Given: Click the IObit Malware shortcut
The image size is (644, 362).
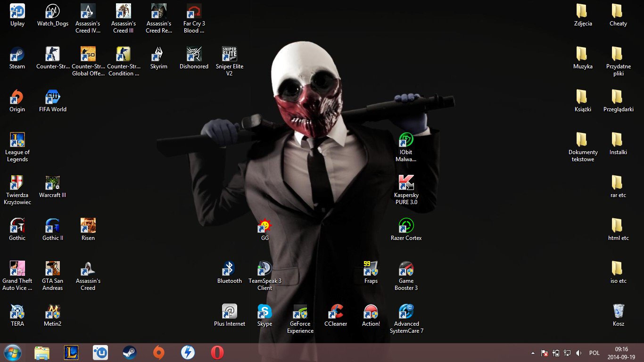Looking at the screenshot, I should [406, 147].
